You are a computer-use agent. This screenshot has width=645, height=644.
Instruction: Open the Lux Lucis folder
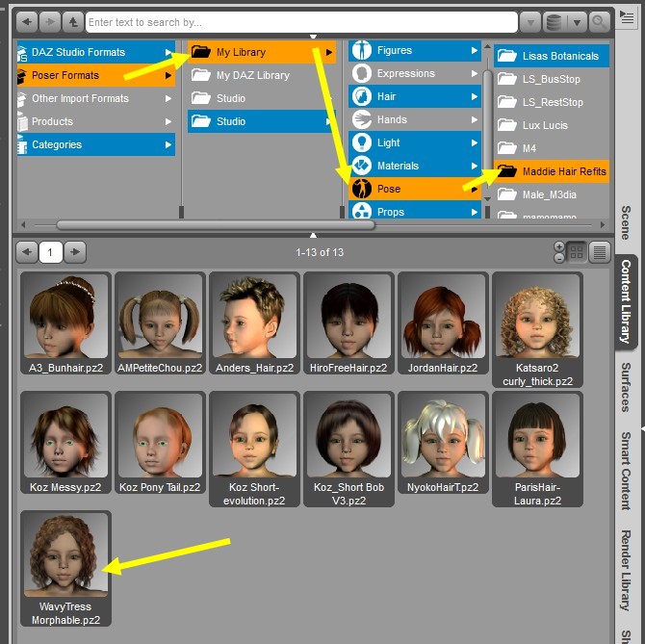pyautogui.click(x=552, y=125)
